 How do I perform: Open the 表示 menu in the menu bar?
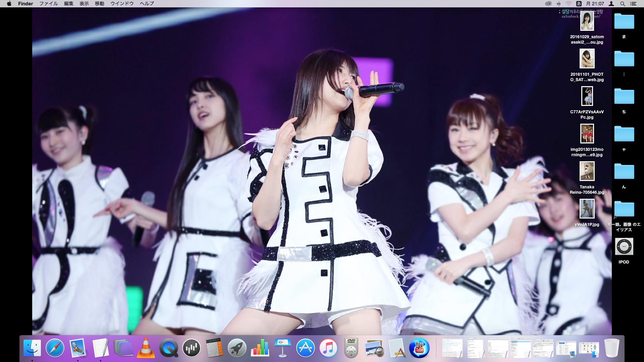point(84,4)
